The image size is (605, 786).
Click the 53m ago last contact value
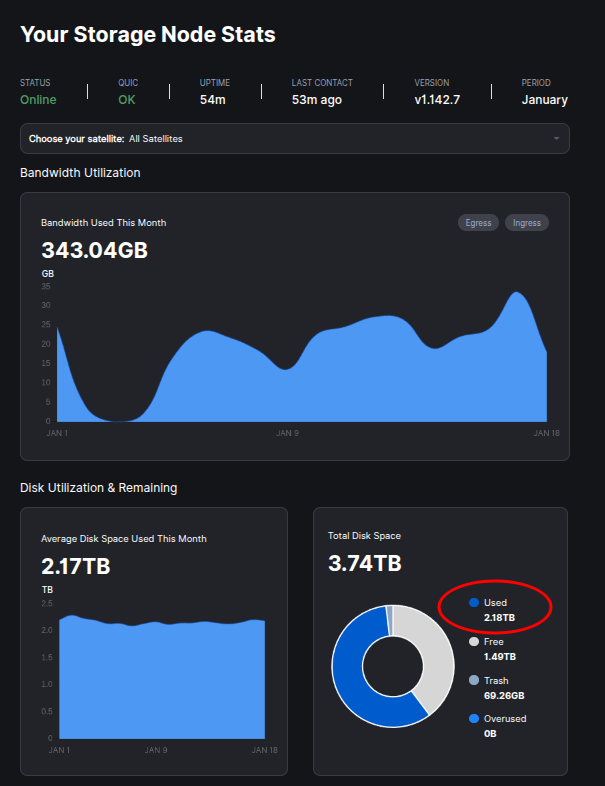click(319, 100)
